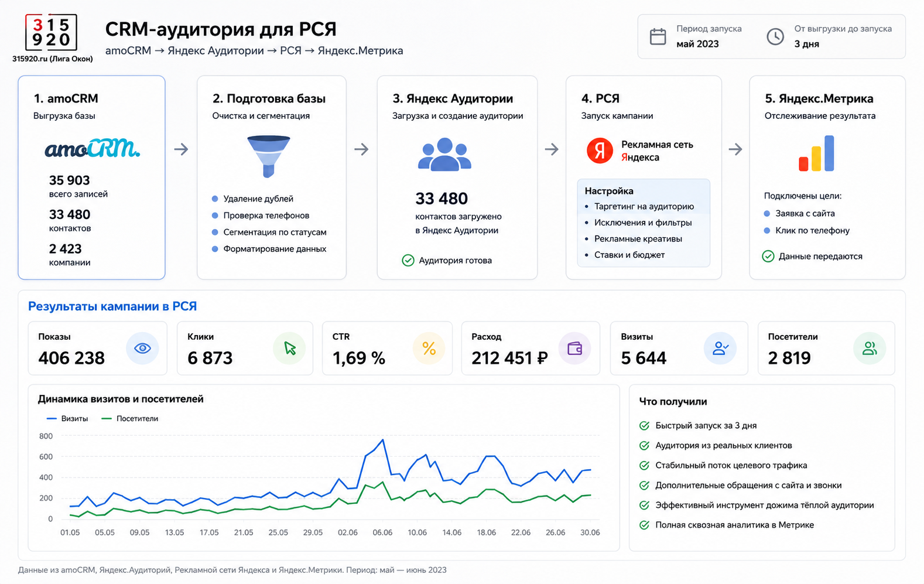Select the 2. Подготовка базы step heading
The width and height of the screenshot is (924, 584).
coord(269,98)
